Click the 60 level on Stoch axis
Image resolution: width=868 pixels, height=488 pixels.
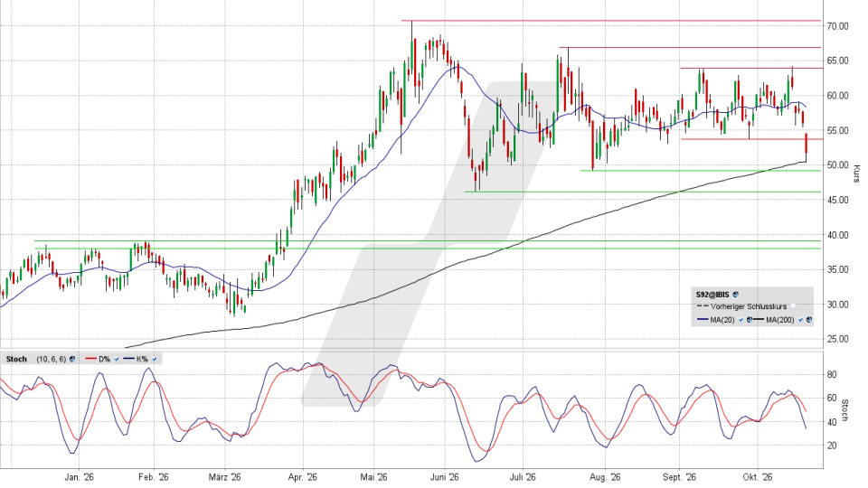(832, 398)
